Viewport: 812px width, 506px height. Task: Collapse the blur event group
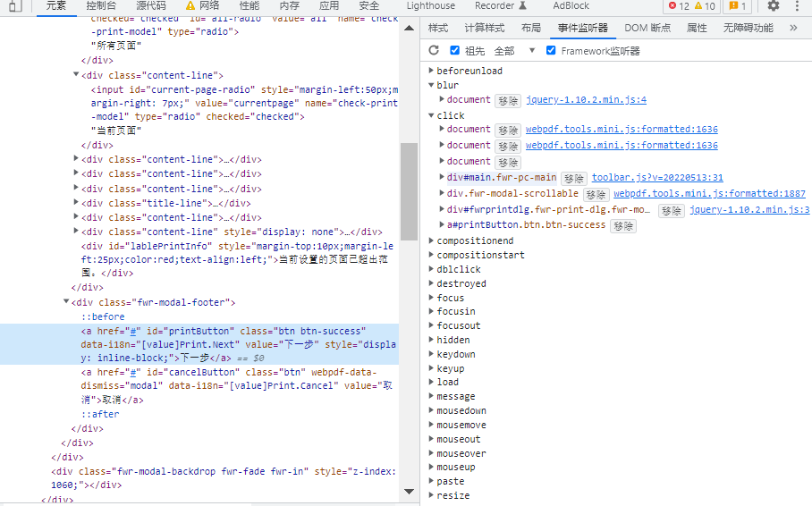(x=431, y=84)
